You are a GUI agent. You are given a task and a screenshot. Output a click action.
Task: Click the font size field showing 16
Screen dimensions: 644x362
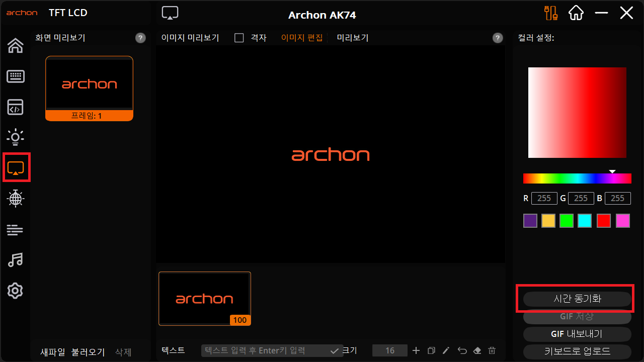(x=389, y=350)
